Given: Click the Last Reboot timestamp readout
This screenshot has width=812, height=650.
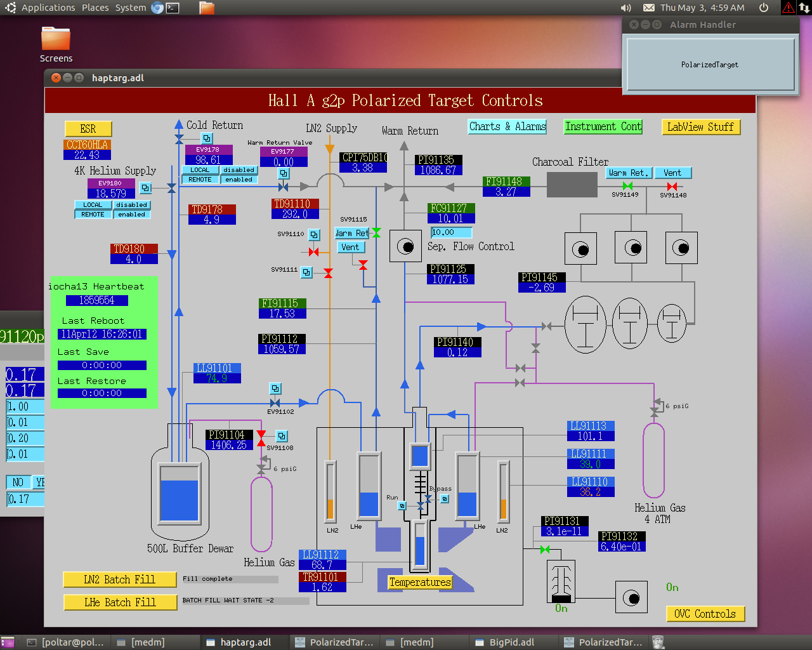Looking at the screenshot, I should tap(102, 334).
